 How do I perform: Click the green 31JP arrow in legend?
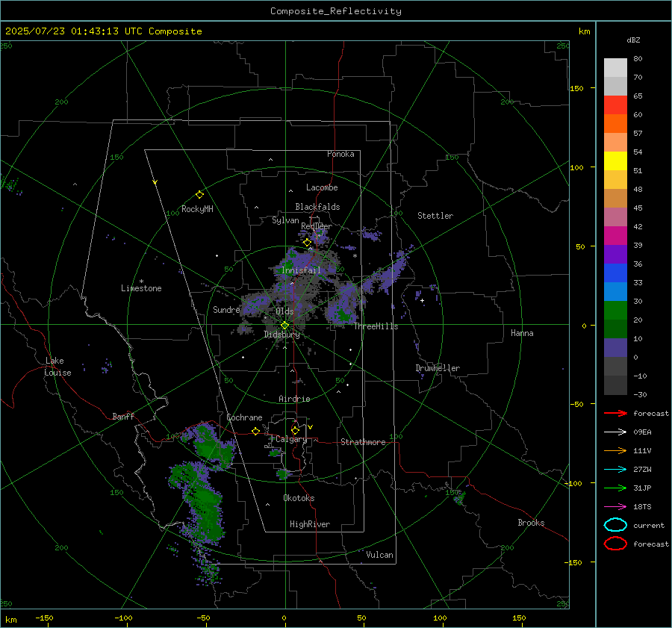tap(615, 488)
